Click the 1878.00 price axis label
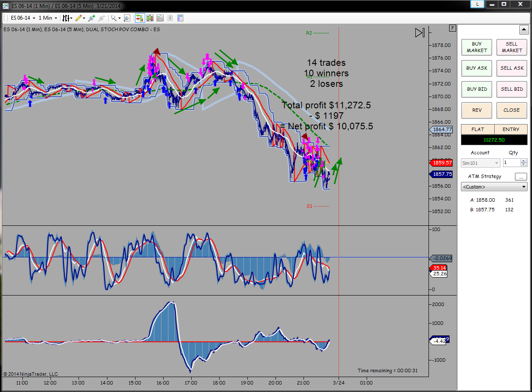Viewport: 532px width, 392px height. tap(442, 45)
